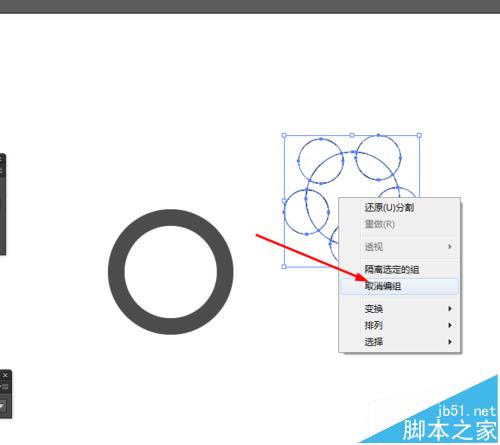Click top-right bounding box handle

tap(419, 135)
